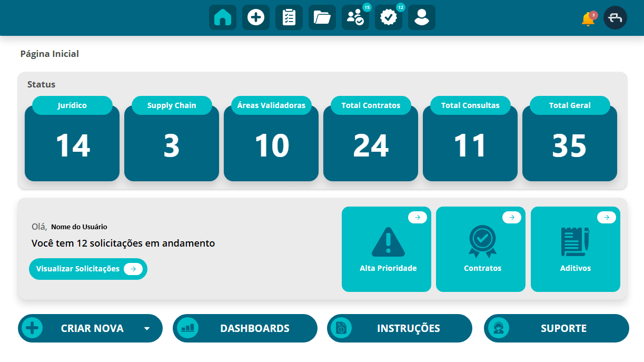Click 'Você tem 12 solicitações em andamento'
644x362 pixels.
[x=123, y=243]
